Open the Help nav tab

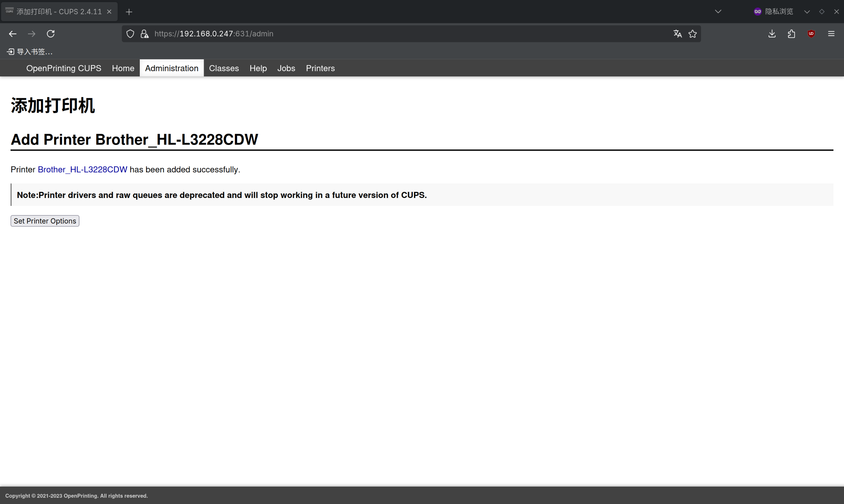[258, 68]
